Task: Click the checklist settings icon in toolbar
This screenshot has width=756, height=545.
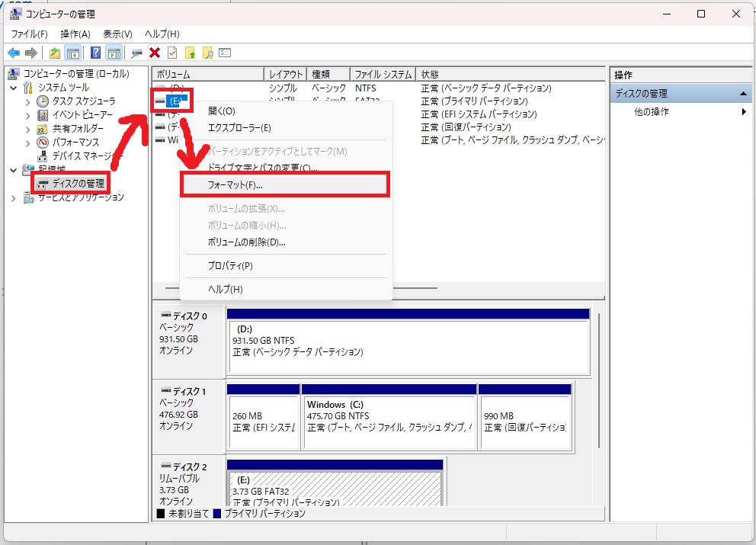Action: coord(225,53)
